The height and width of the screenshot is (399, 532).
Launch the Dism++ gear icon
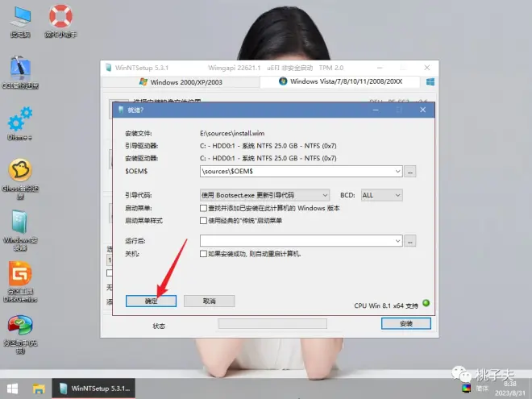tap(19, 123)
